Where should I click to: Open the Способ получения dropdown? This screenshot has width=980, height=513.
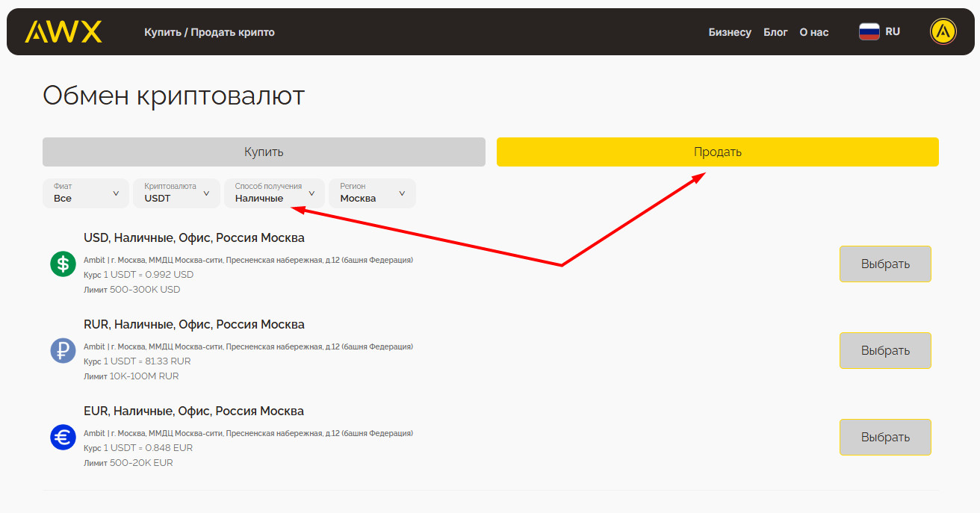click(274, 193)
